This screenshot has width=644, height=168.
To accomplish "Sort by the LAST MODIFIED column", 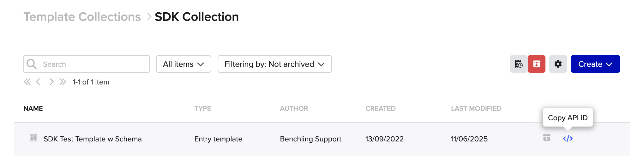I will click(476, 109).
